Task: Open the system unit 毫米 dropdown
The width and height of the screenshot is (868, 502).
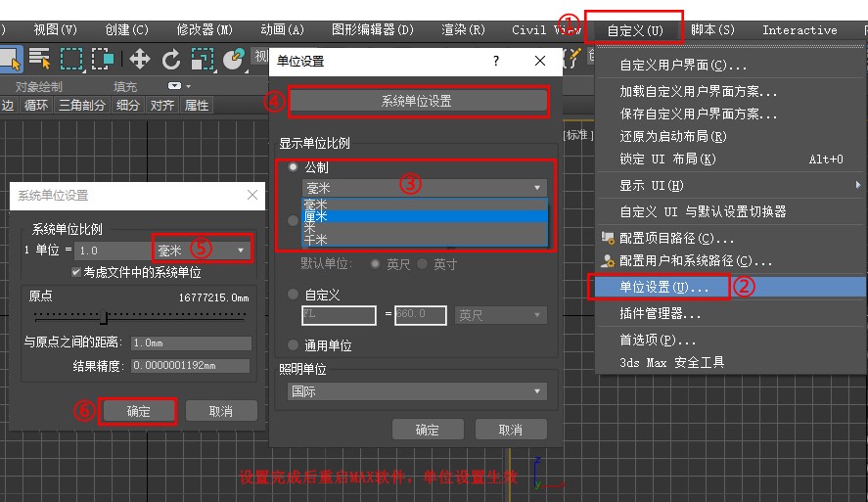Action: point(202,251)
